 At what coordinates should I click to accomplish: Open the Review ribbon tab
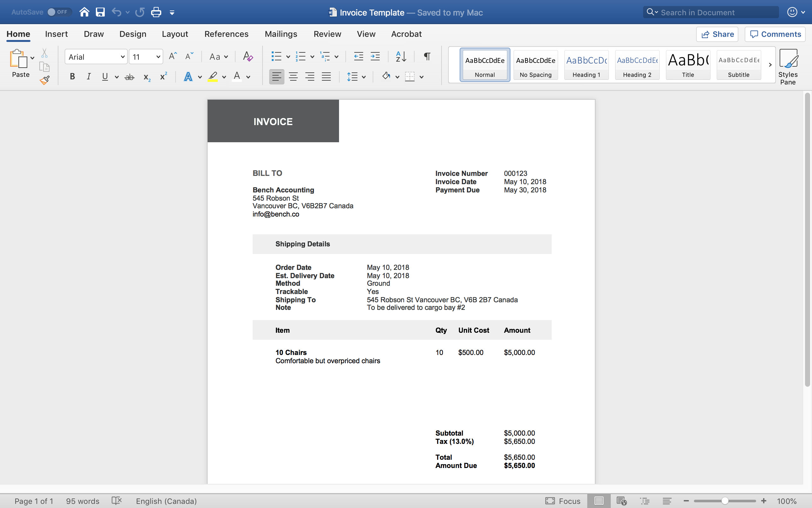pyautogui.click(x=327, y=34)
